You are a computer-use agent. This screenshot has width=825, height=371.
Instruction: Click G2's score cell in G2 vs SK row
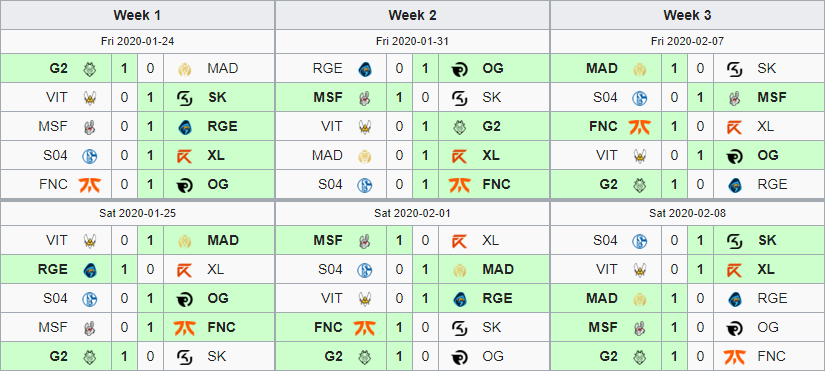pos(124,356)
